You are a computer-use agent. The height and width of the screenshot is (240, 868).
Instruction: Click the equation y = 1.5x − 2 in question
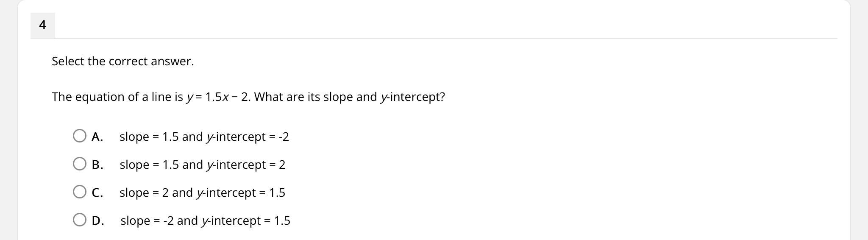218,97
